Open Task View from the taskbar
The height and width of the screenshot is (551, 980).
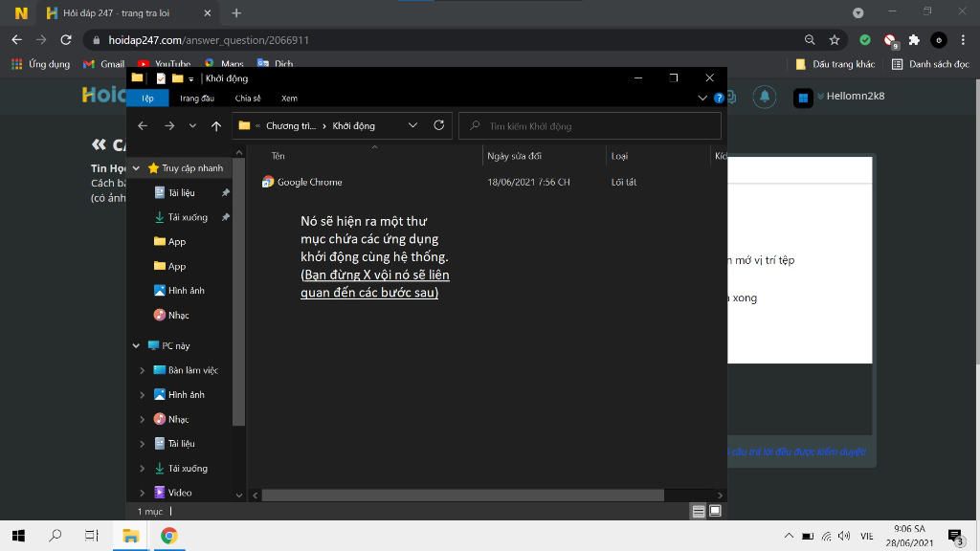[x=92, y=536]
